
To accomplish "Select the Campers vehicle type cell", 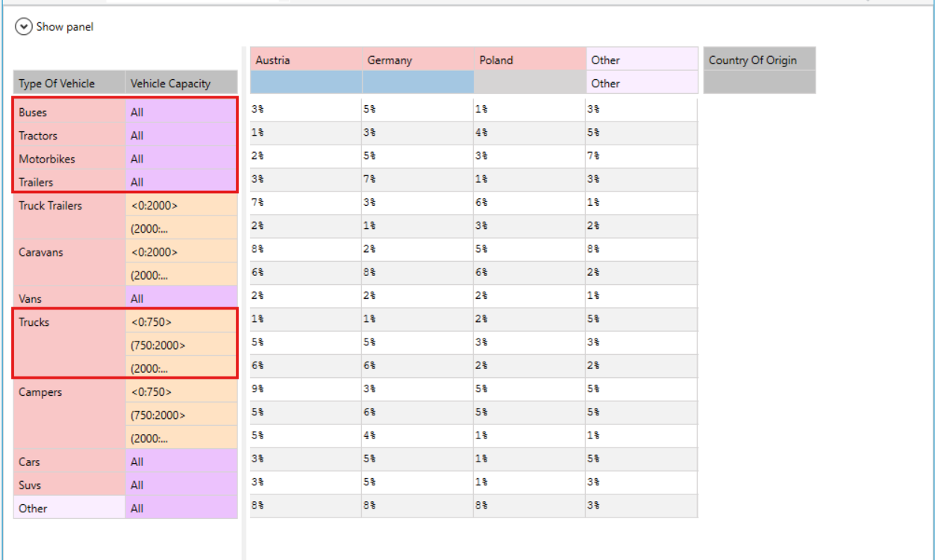I will (69, 415).
